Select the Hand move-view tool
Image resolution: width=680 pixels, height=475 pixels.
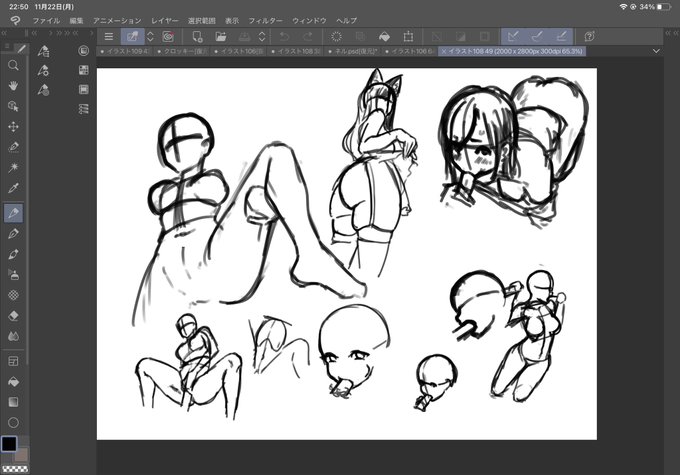pos(13,85)
